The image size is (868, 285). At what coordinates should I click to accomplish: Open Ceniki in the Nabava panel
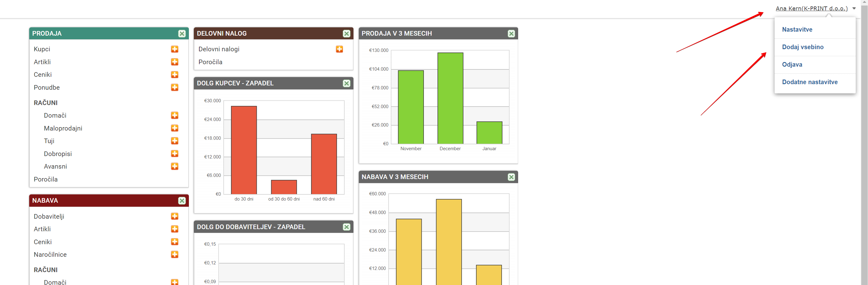click(x=42, y=242)
